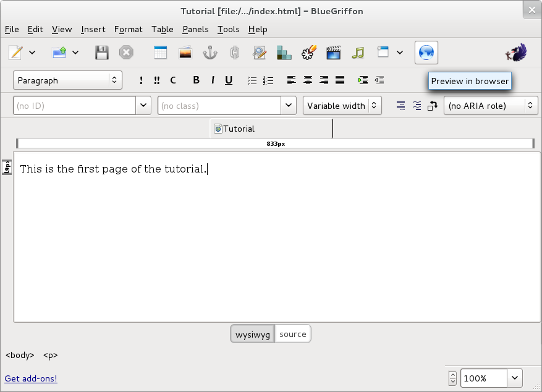542x392 pixels.
Task: Click the align center icon
Action: [307, 80]
